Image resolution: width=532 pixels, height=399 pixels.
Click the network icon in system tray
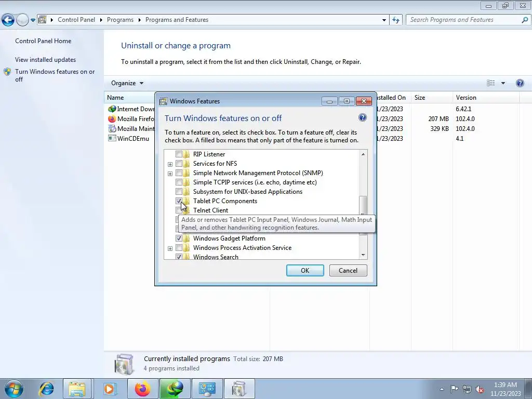(467, 389)
